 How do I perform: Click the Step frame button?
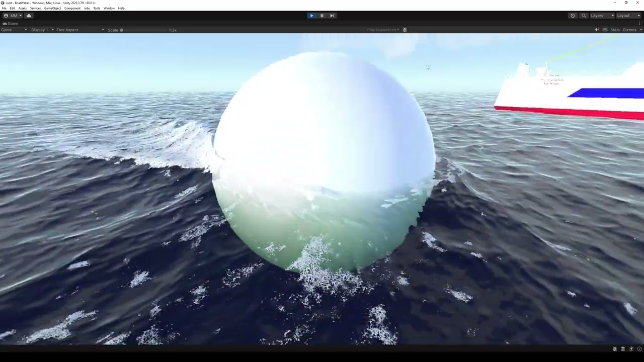point(332,16)
